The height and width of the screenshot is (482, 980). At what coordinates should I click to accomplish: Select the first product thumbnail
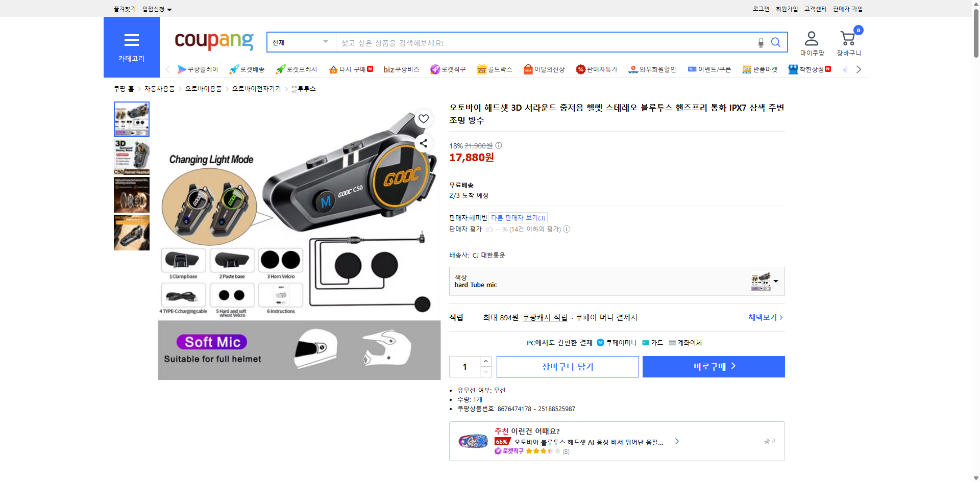(x=131, y=119)
